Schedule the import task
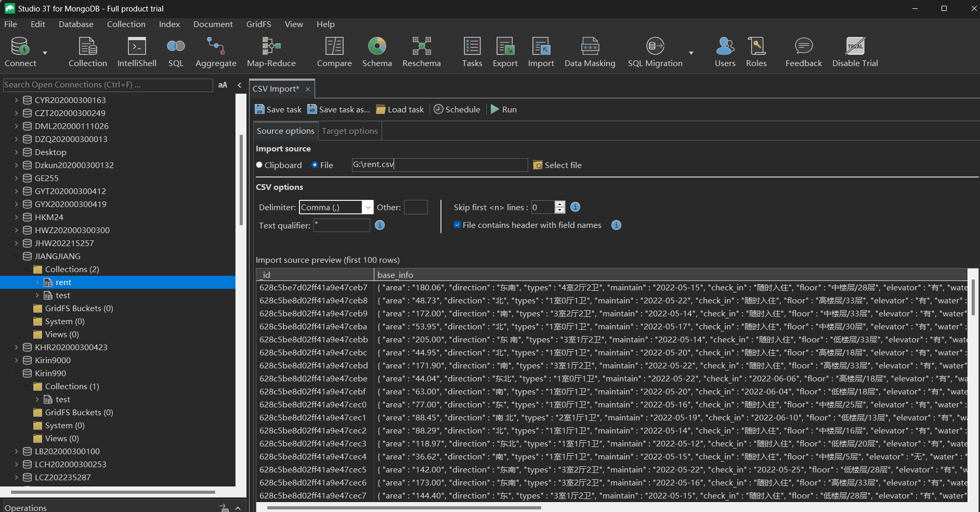Viewport: 980px width, 512px height. pyautogui.click(x=457, y=109)
